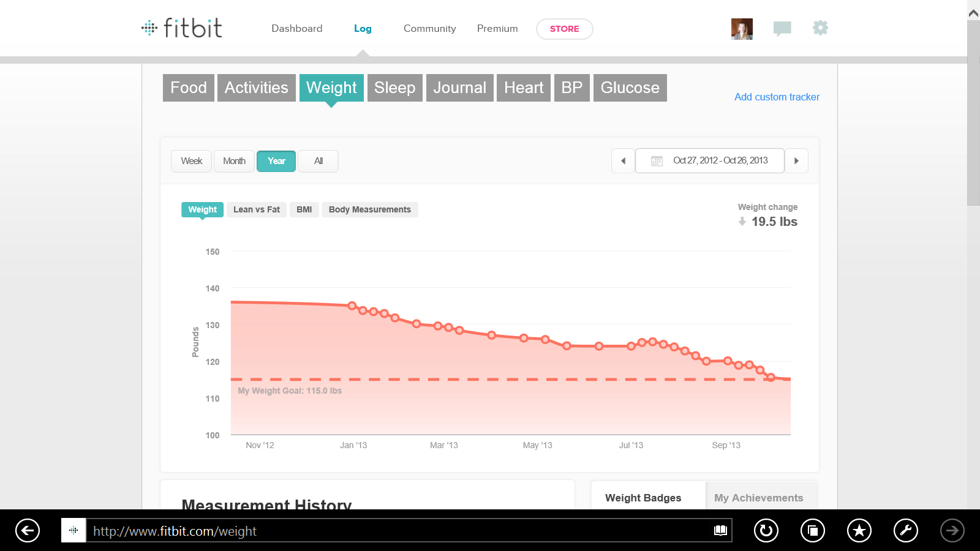Click the vertical scrollbar thumb

973,113
